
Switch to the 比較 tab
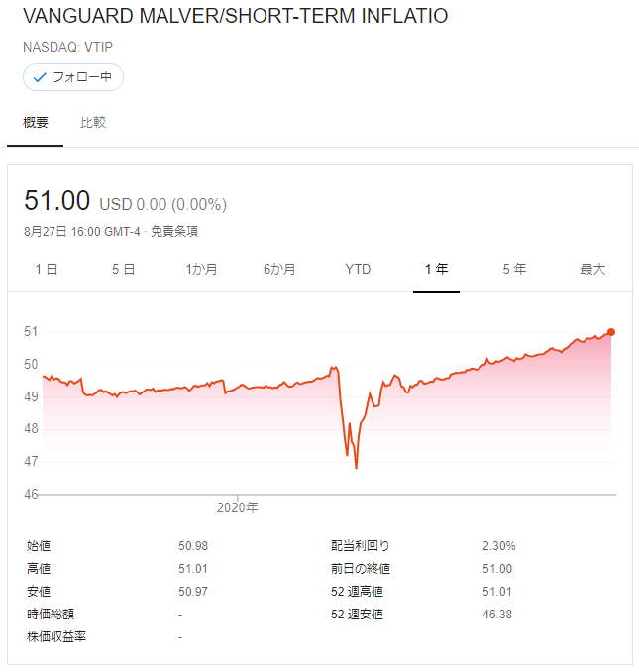93,123
